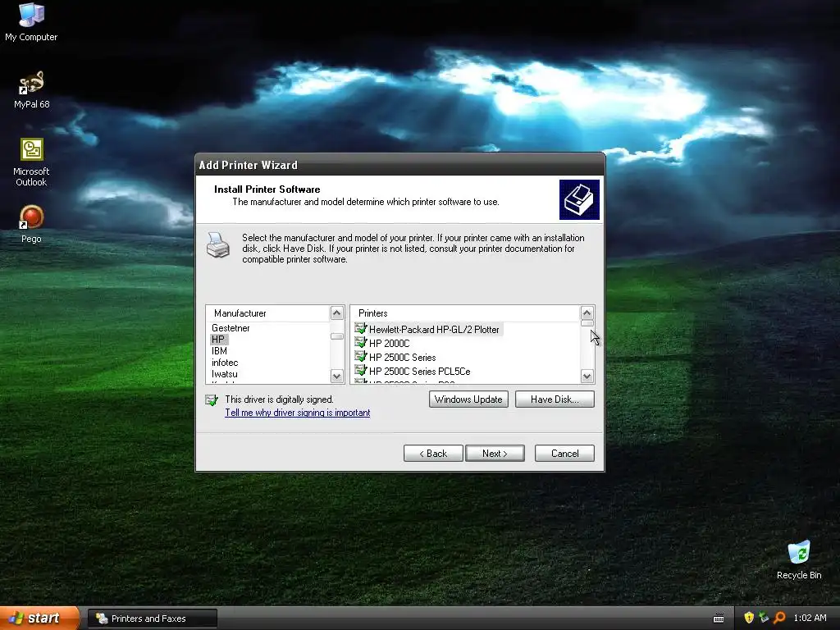This screenshot has width=840, height=630.
Task: Select the MyPal 68 browser shortcut
Action: (x=32, y=89)
